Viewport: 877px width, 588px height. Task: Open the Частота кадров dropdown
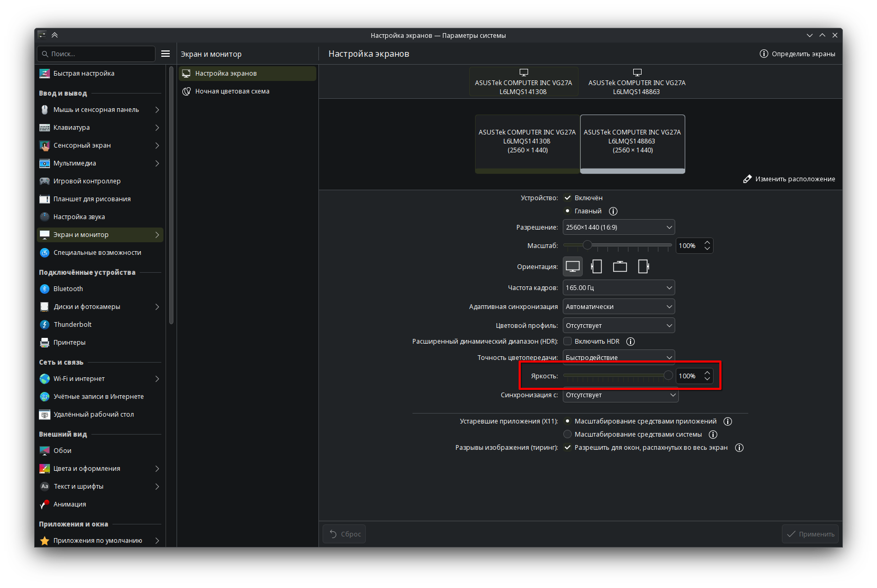click(x=618, y=288)
